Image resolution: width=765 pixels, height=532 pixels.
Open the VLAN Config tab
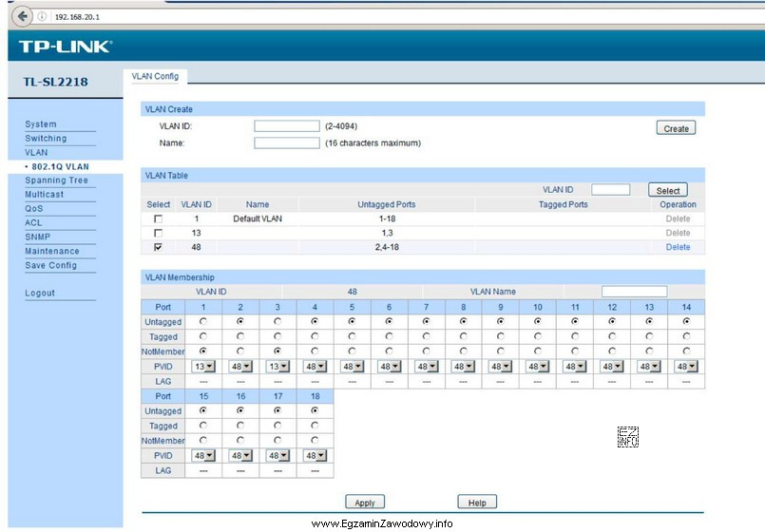155,76
